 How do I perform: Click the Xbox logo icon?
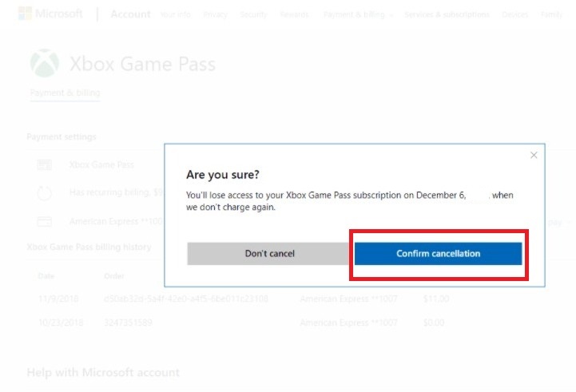pyautogui.click(x=44, y=64)
